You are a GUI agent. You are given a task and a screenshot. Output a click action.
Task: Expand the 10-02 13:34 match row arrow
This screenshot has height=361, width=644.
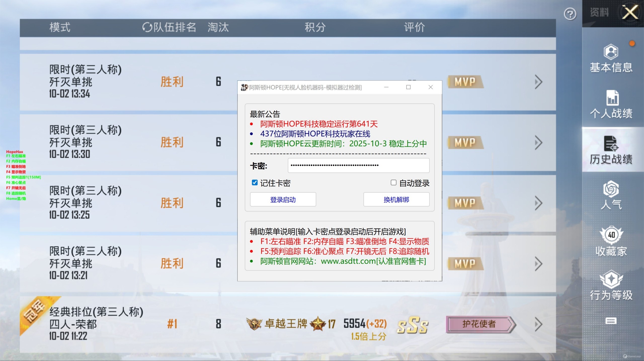point(538,82)
